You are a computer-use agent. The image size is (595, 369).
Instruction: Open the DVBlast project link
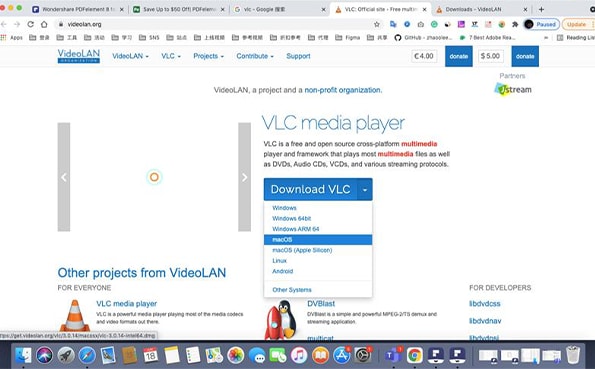321,304
